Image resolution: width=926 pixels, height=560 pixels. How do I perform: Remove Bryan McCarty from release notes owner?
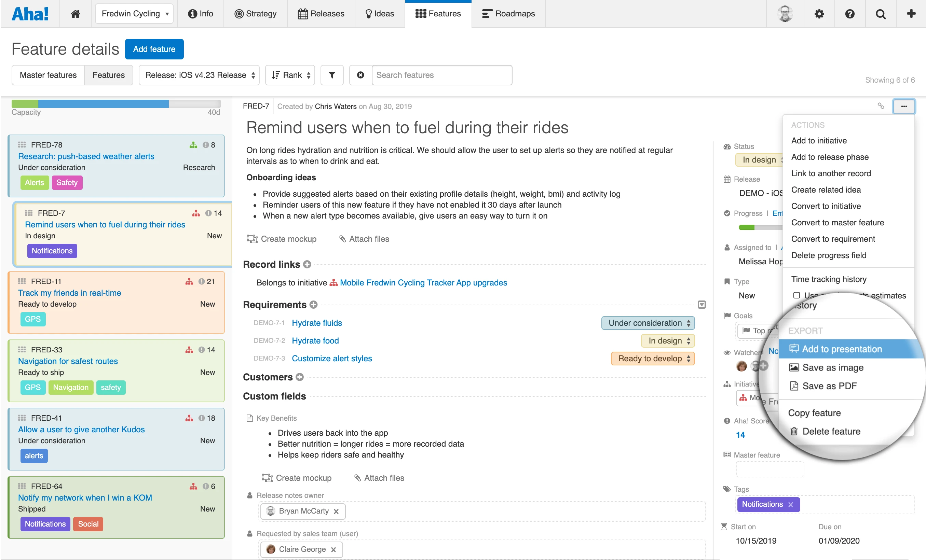click(x=336, y=511)
